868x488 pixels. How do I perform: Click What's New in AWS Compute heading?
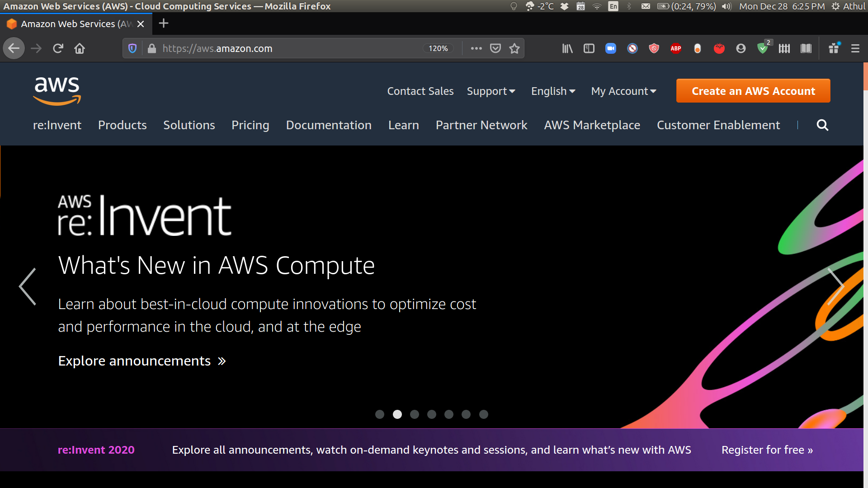coord(217,265)
